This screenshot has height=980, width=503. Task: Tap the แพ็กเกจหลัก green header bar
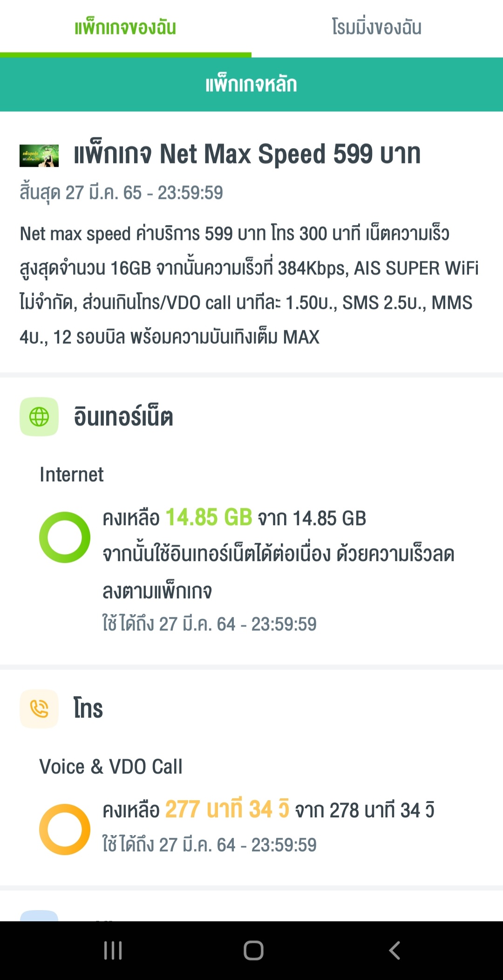click(x=251, y=84)
